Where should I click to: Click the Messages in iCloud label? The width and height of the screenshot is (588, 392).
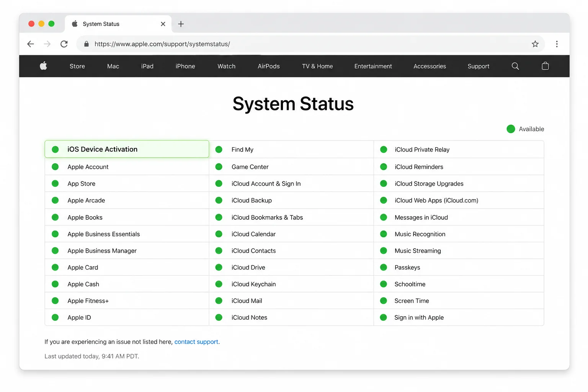click(421, 217)
